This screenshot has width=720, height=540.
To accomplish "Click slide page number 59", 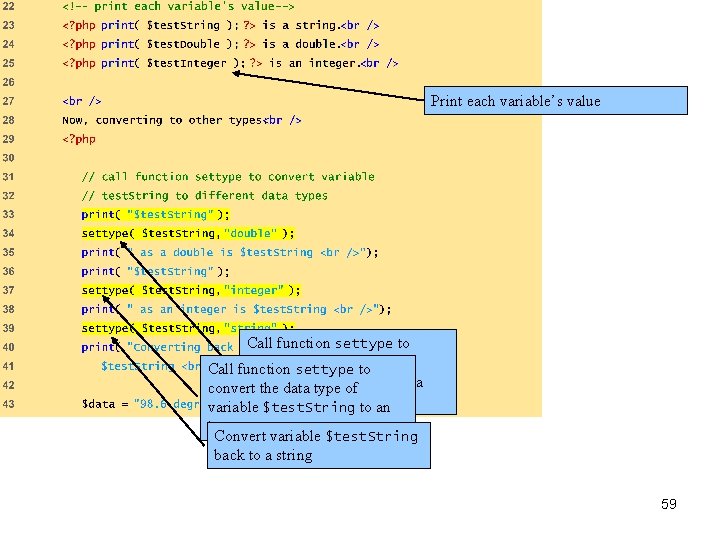I will [669, 504].
